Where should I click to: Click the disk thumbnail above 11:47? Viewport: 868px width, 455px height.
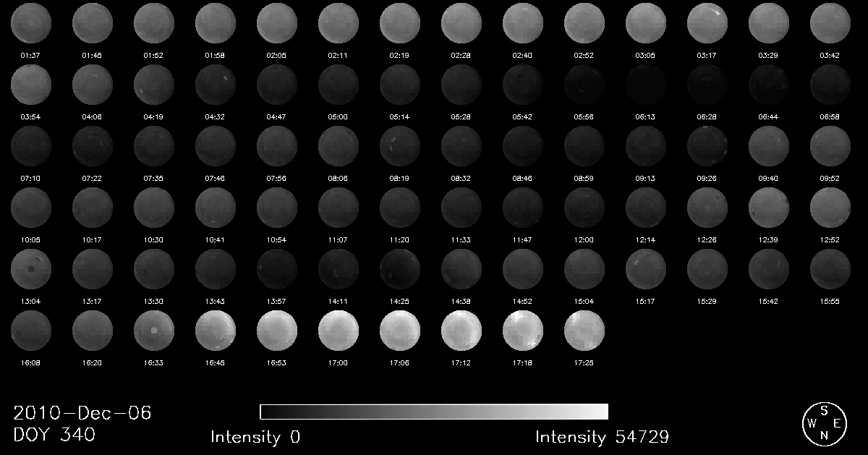523,207
